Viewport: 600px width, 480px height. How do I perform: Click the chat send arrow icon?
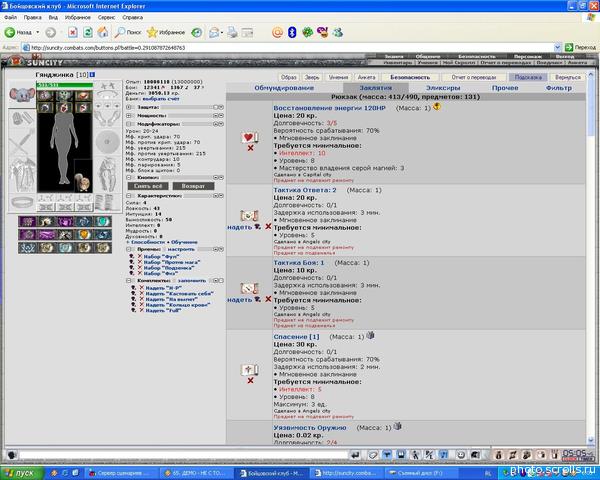(x=355, y=455)
